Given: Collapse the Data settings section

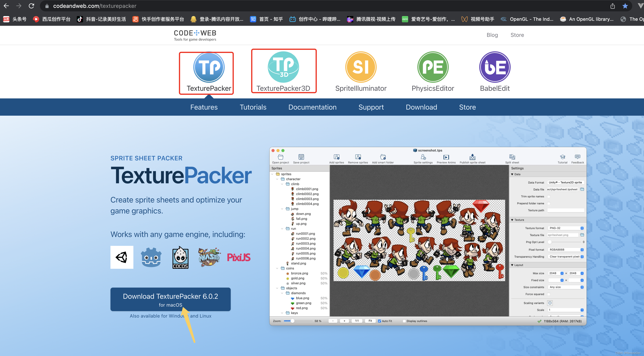Looking at the screenshot, I should pyautogui.click(x=512, y=174).
